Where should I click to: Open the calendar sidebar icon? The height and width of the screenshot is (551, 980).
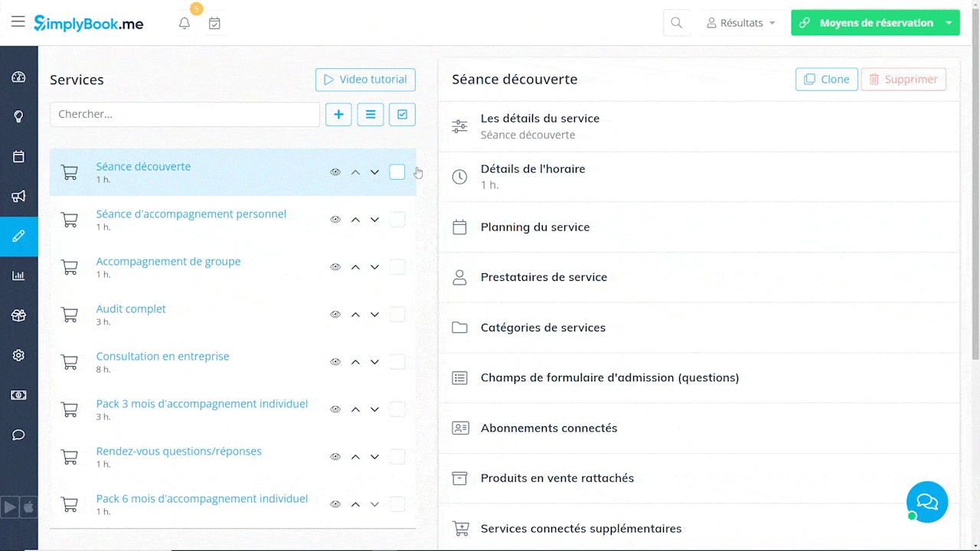click(x=19, y=157)
